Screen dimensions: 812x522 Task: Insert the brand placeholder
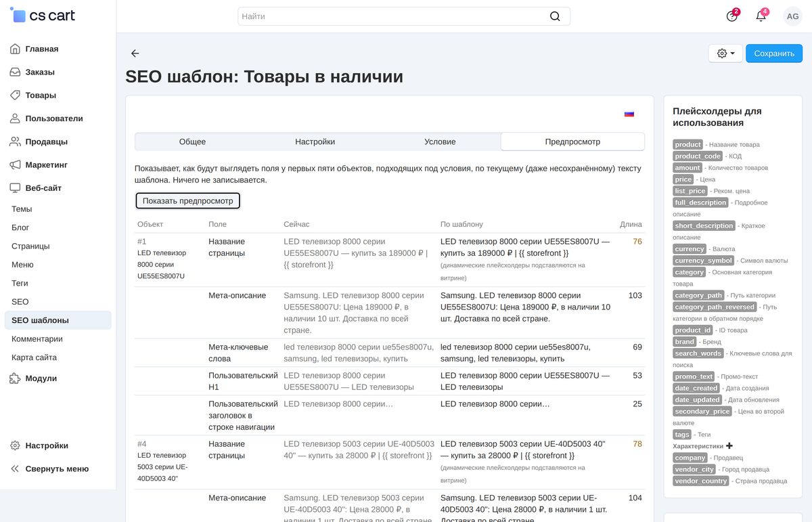pyautogui.click(x=685, y=341)
